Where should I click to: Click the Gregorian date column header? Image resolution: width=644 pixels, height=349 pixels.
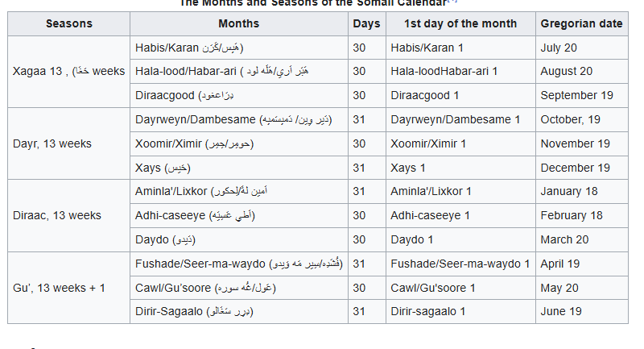(x=581, y=24)
